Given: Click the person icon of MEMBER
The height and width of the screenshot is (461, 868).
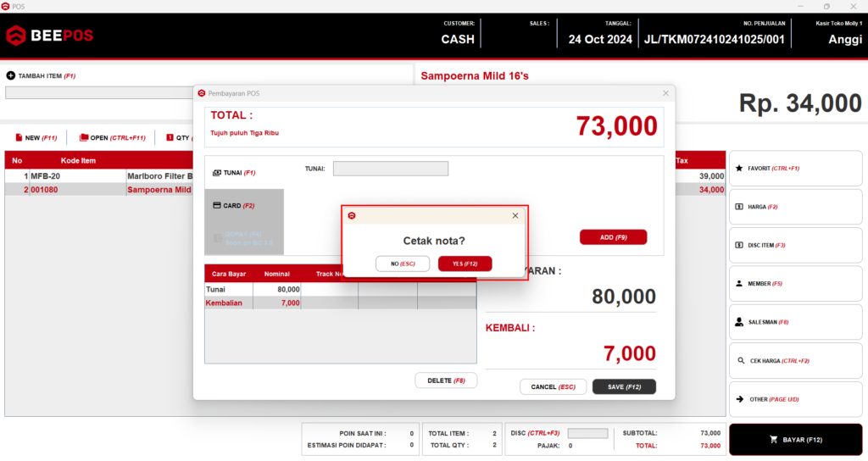Looking at the screenshot, I should pyautogui.click(x=739, y=283).
